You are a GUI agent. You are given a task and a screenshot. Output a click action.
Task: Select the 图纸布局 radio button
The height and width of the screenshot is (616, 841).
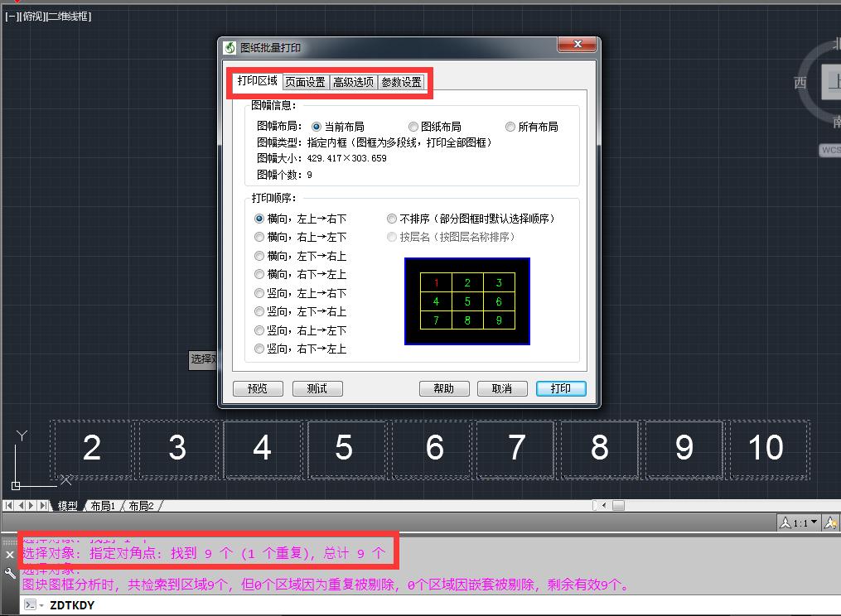[x=413, y=126]
